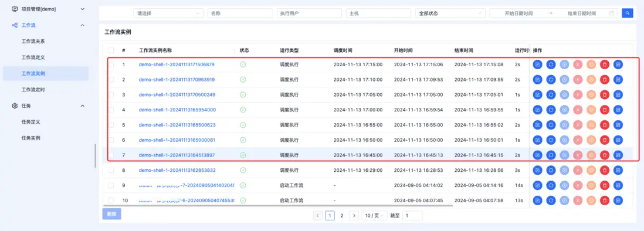Go to page 2 in pagination
This screenshot has height=231, width=644.
pos(342,215)
